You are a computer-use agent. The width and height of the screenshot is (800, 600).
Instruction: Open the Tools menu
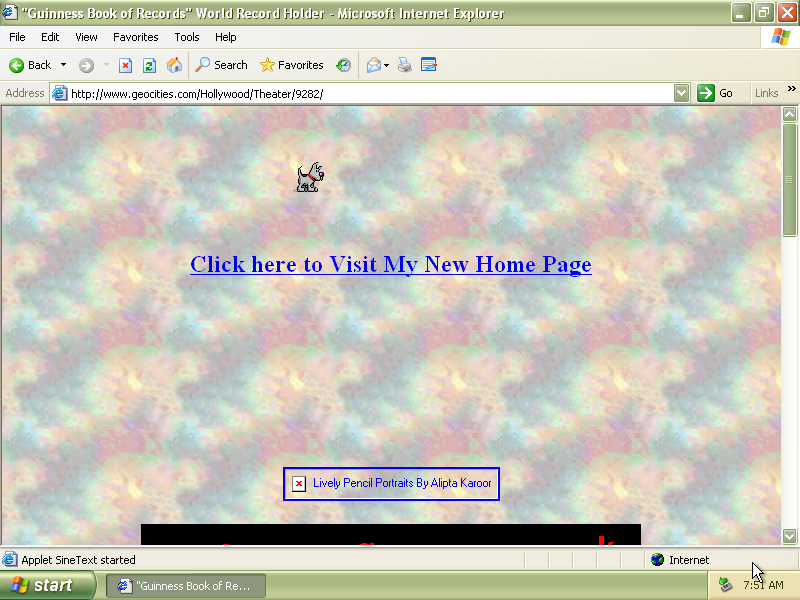(187, 37)
